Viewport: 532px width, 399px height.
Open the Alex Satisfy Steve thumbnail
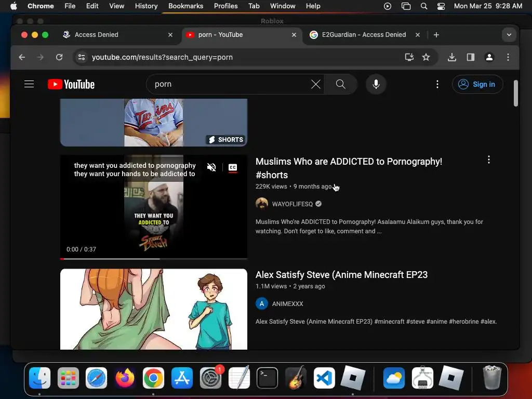click(x=154, y=309)
